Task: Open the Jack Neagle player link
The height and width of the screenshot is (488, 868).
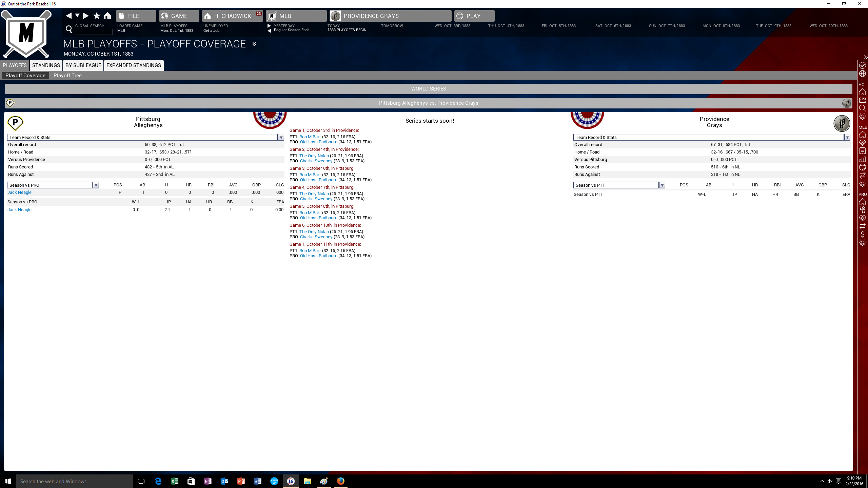Action: (19, 192)
